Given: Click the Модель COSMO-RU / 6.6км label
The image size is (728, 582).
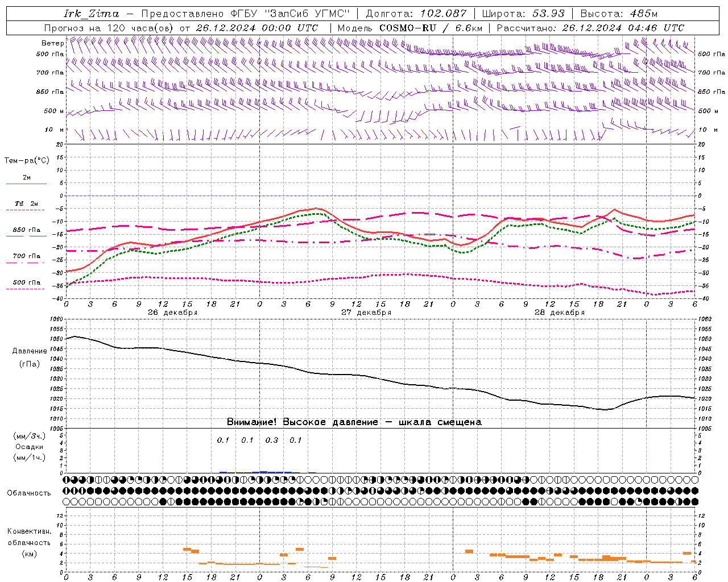Looking at the screenshot, I should pos(410,28).
